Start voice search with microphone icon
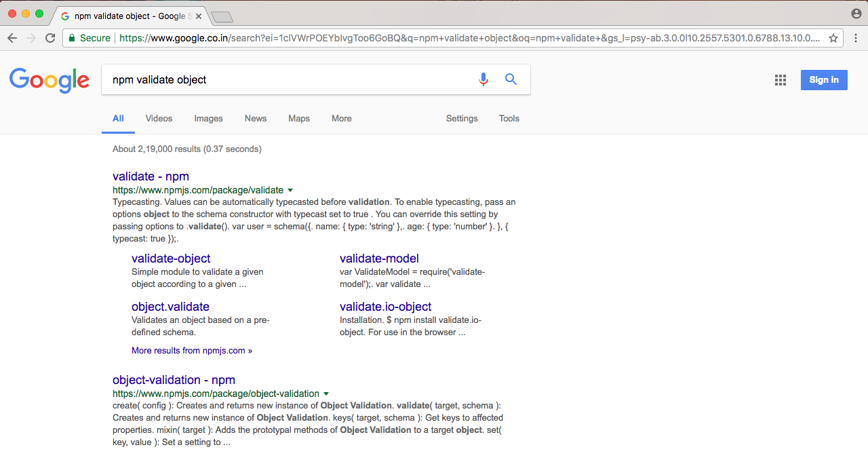The height and width of the screenshot is (458, 868). [x=484, y=79]
